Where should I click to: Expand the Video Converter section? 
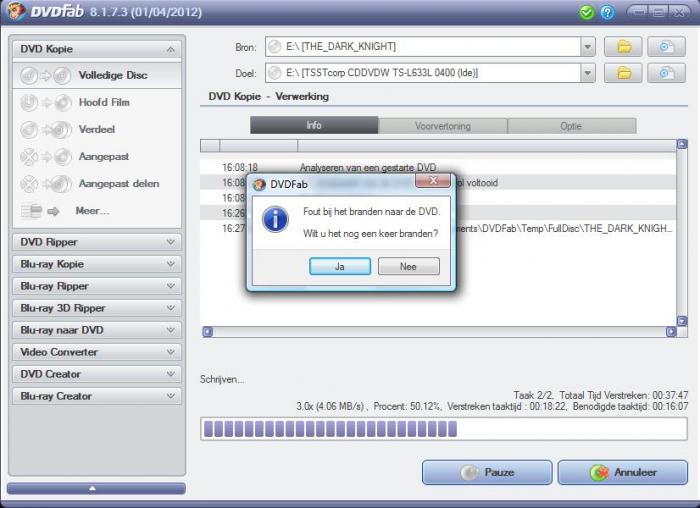(97, 352)
